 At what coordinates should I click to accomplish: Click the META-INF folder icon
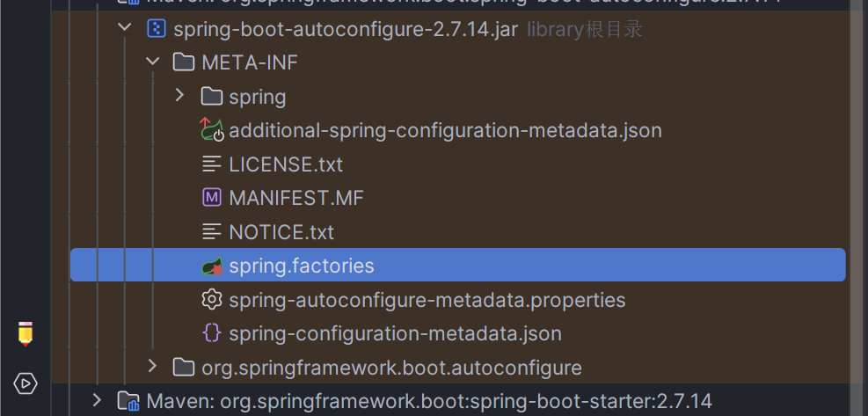click(x=184, y=62)
